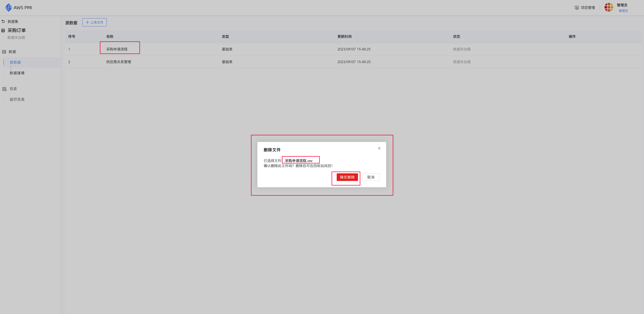Click the 删除文件 dialog title

click(272, 150)
